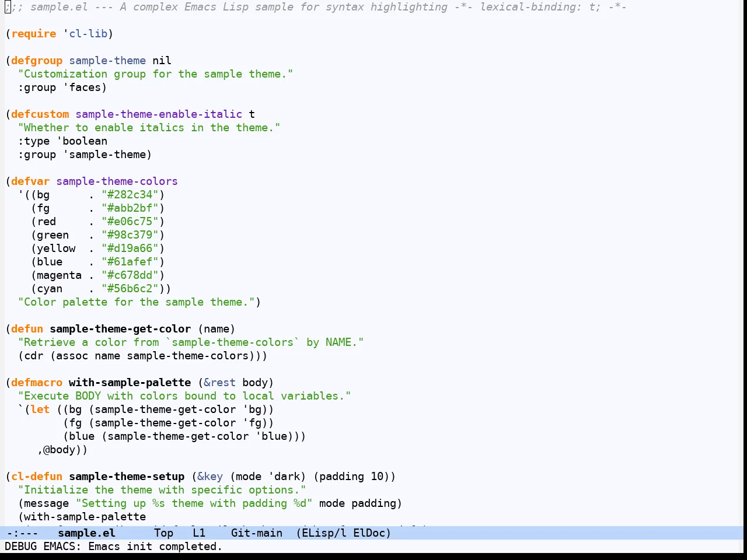Click the color string "#c678dd"
Viewport: 747px width, 560px height.
[130, 275]
